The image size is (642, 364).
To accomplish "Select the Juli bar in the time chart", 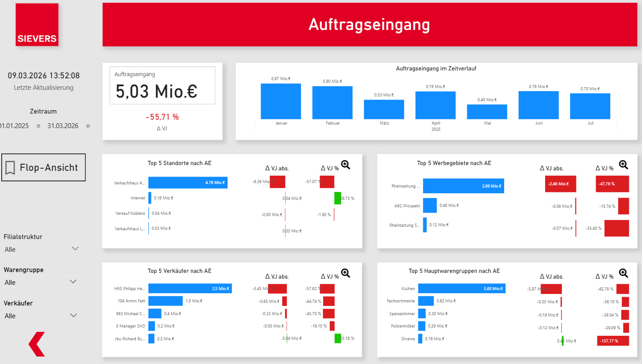I will tap(590, 106).
